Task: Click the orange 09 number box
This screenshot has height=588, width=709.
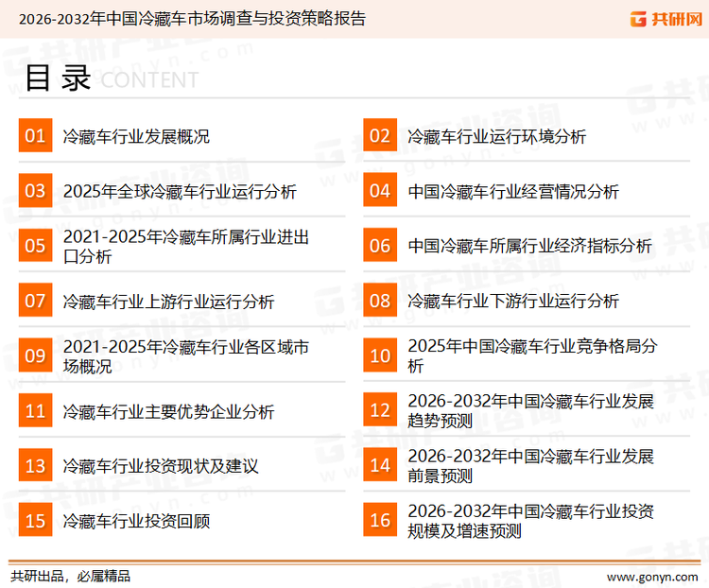Action: (x=35, y=355)
